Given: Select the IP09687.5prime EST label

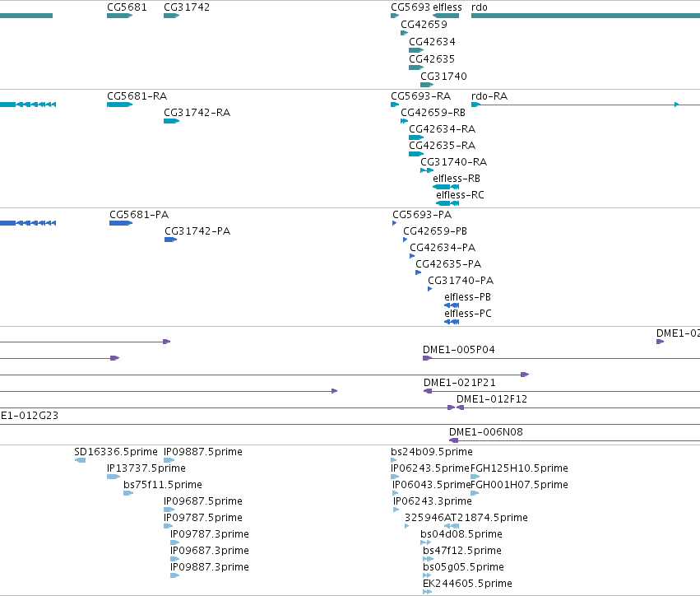Looking at the screenshot, I should tap(202, 501).
